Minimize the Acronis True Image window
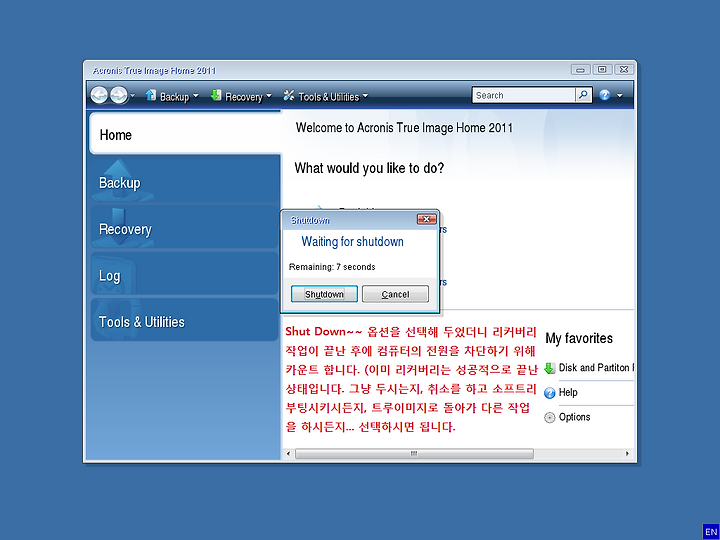 click(580, 70)
